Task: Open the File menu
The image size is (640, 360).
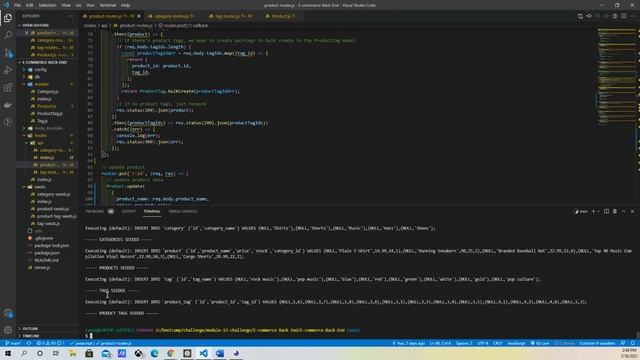Action: click(17, 5)
